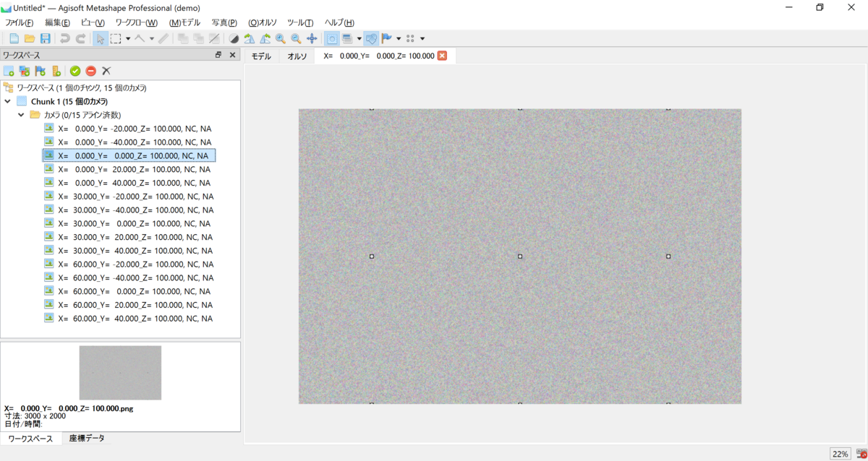Open the markers flag dropdown arrow
This screenshot has height=461, width=868.
(x=399, y=38)
